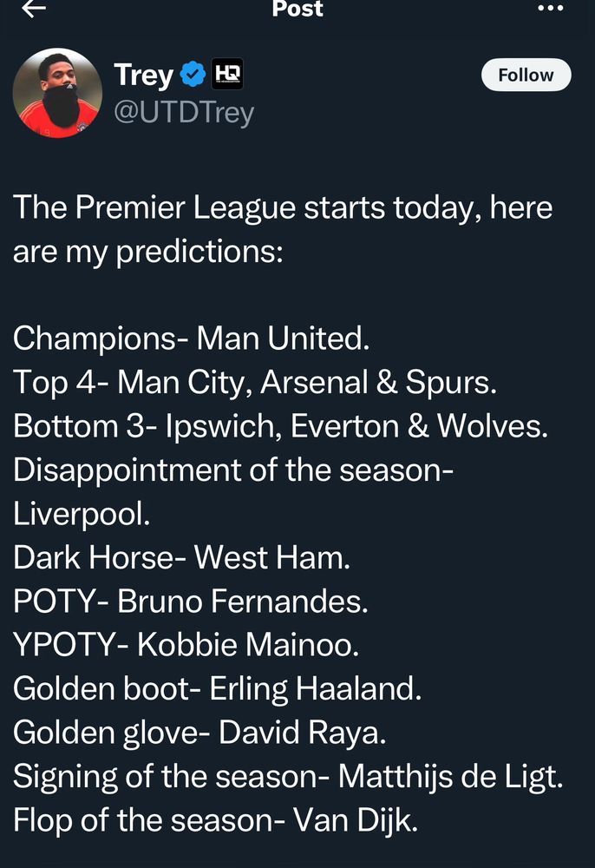Tap the 'Dark Horse- West Ham.' line
This screenshot has height=868, width=595.
click(x=181, y=557)
